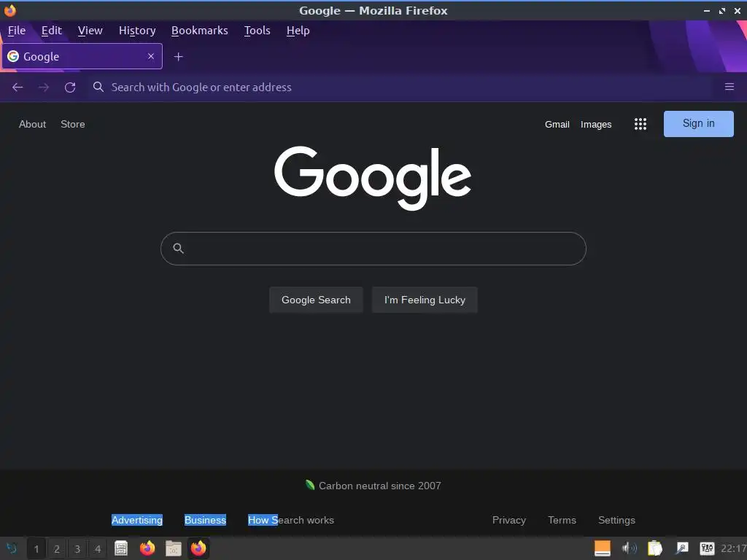747x560 pixels.
Task: Switch to workspace 1
Action: click(x=36, y=549)
